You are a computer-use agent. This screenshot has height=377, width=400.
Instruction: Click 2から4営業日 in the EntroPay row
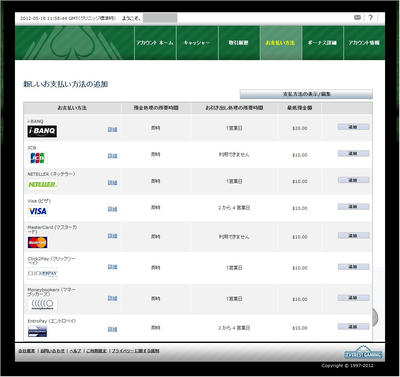[234, 328]
